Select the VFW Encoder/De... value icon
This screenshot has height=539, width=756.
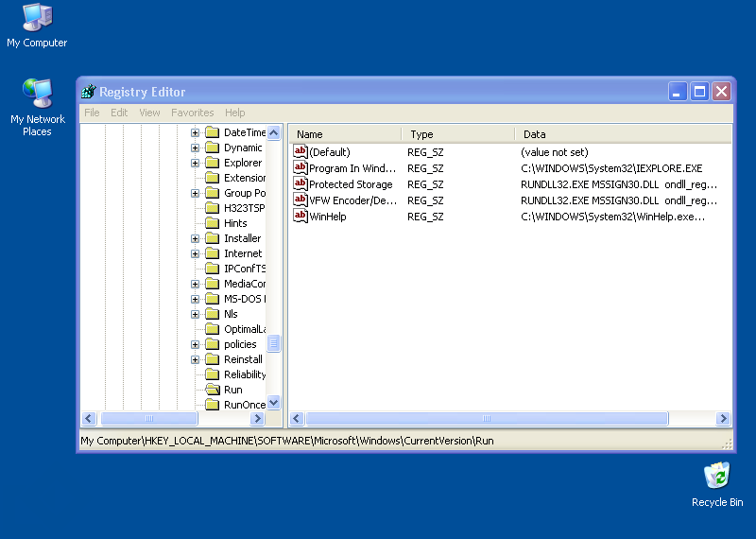[301, 200]
